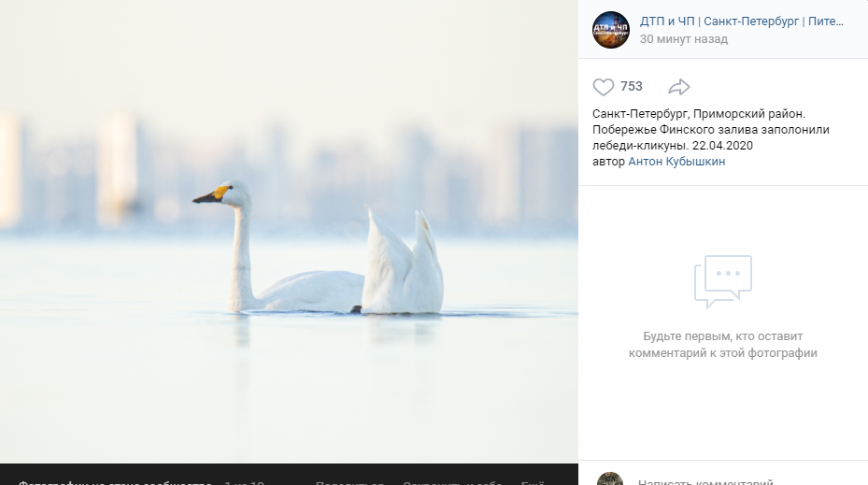Click 'Будьте первым' empty comments text
Screen dimensions: 868x485
pos(723,345)
